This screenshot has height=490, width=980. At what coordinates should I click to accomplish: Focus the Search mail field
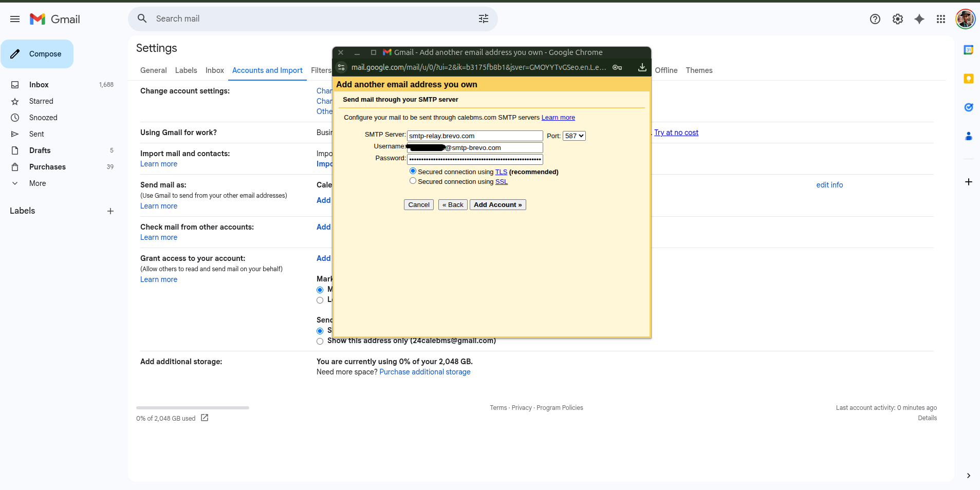[312, 18]
